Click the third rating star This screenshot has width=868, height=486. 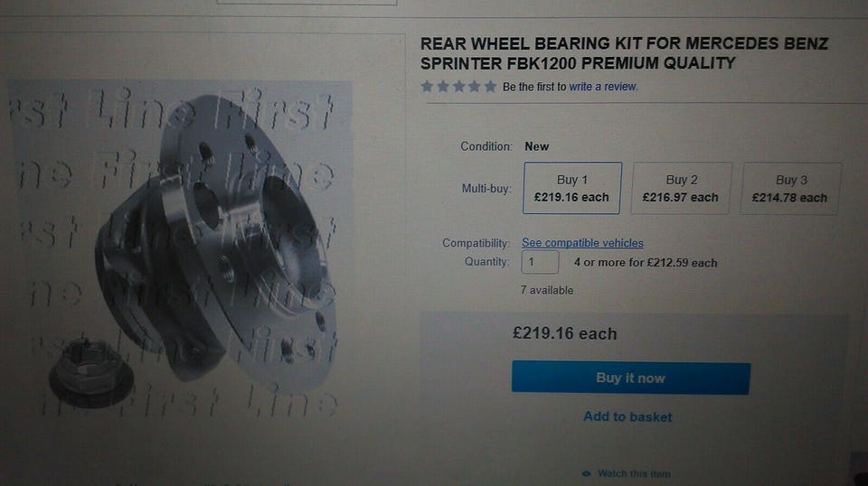tap(459, 86)
